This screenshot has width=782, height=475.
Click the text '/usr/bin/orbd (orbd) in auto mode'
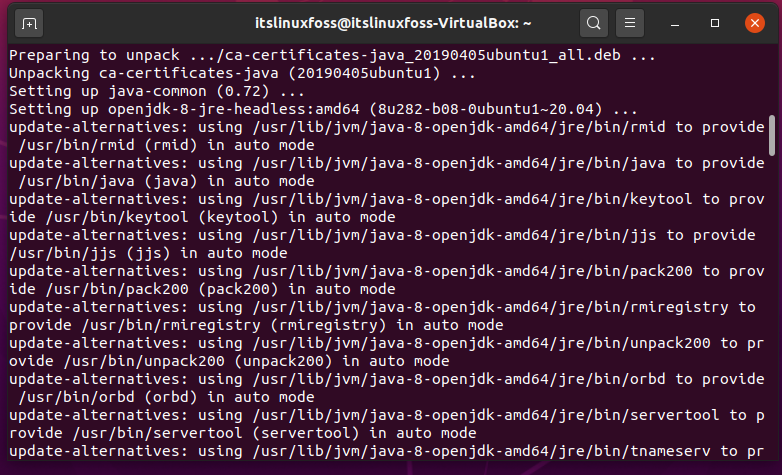click(167, 397)
